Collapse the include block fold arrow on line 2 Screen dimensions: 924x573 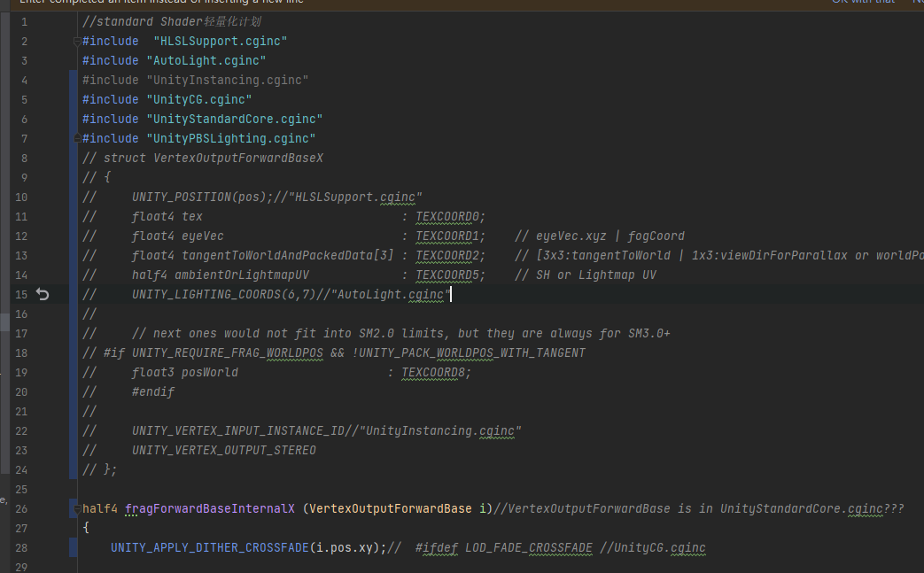78,41
